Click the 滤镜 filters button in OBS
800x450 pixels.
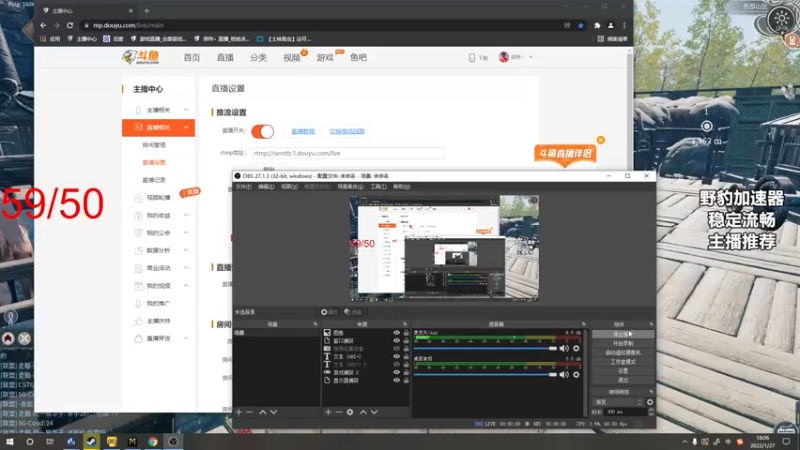[x=353, y=312]
